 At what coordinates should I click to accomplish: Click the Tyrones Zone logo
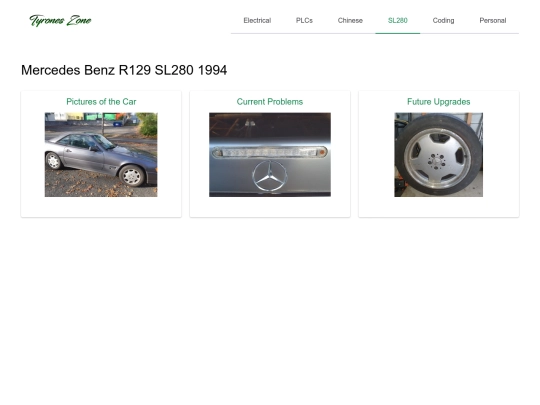tap(60, 21)
